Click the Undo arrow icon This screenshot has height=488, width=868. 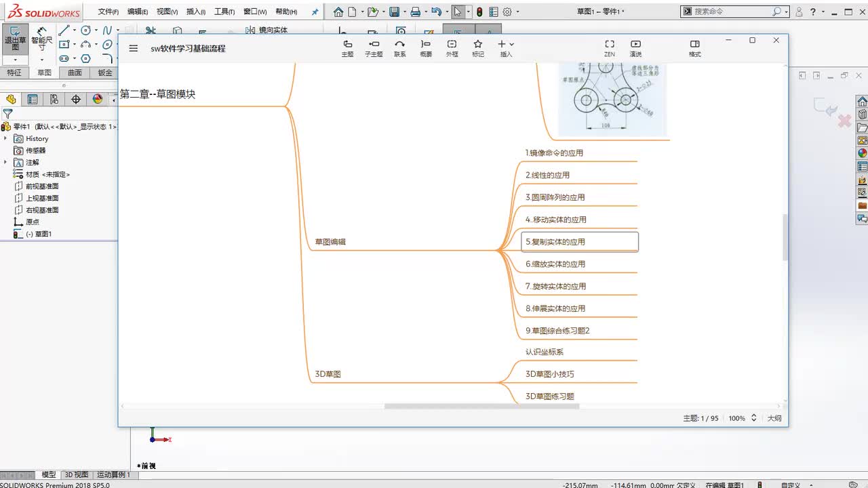pos(436,12)
